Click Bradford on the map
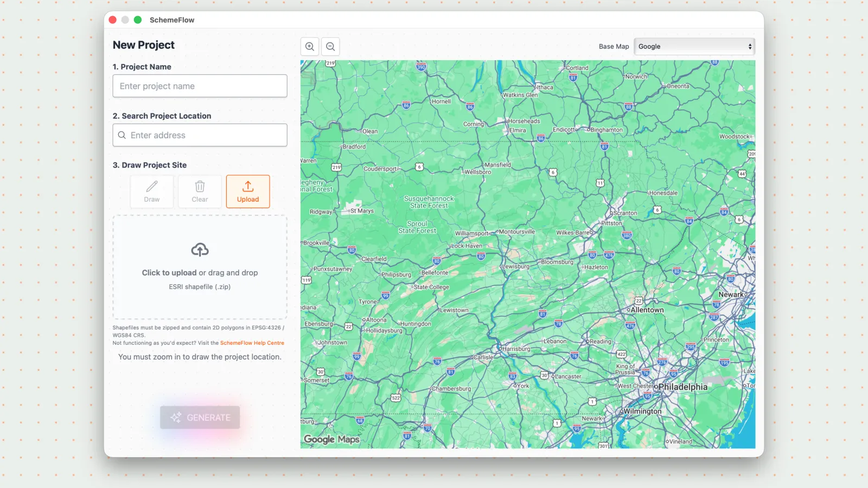Viewport: 868px width, 488px height. coord(354,147)
